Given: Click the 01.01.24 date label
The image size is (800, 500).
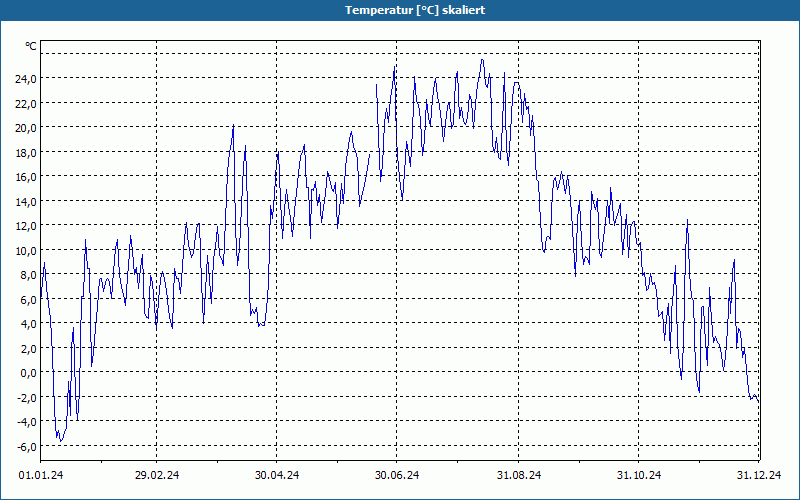Looking at the screenshot, I should (41, 475).
